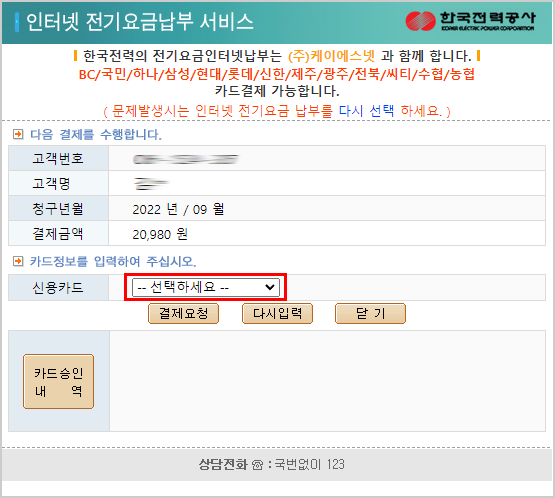
Task: Click the 카드결제 가능합니다 text
Action: click(x=277, y=91)
